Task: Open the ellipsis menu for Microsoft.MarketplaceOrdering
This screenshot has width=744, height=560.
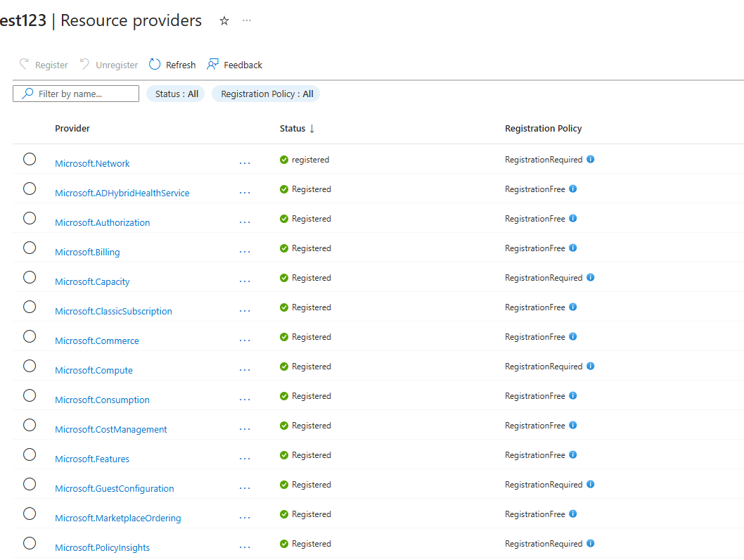Action: tap(245, 518)
